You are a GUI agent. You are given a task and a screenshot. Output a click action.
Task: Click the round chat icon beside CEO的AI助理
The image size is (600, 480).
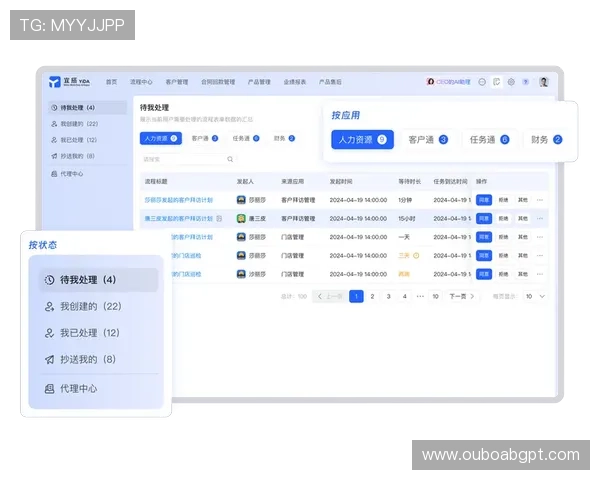(482, 82)
